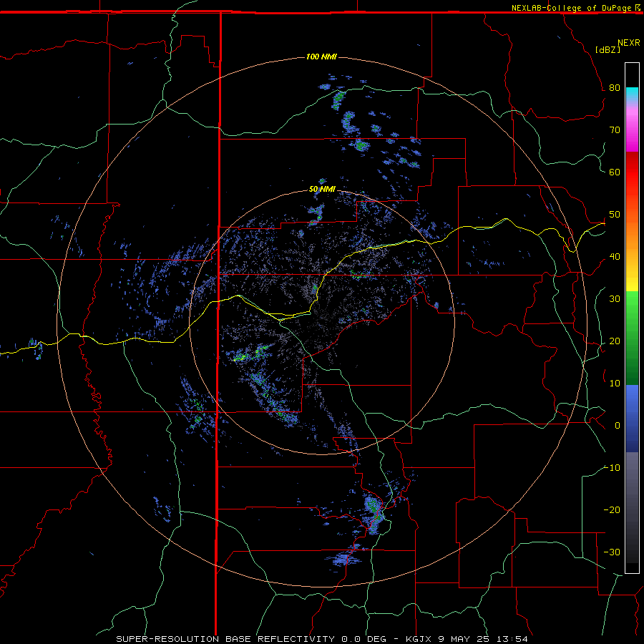The image size is (644, 644).
Task: Click the -10 dBZ scale value
Action: point(612,468)
